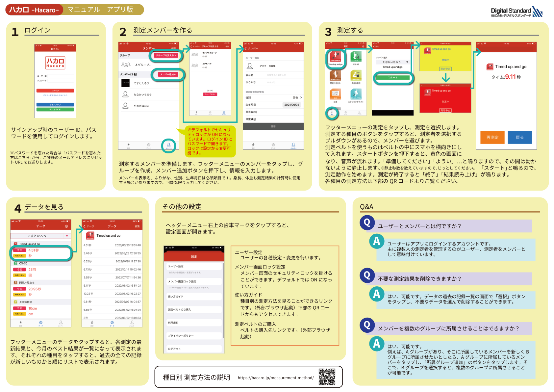Tap 編集 on the data history header
The image size is (554, 392).
pos(137,226)
